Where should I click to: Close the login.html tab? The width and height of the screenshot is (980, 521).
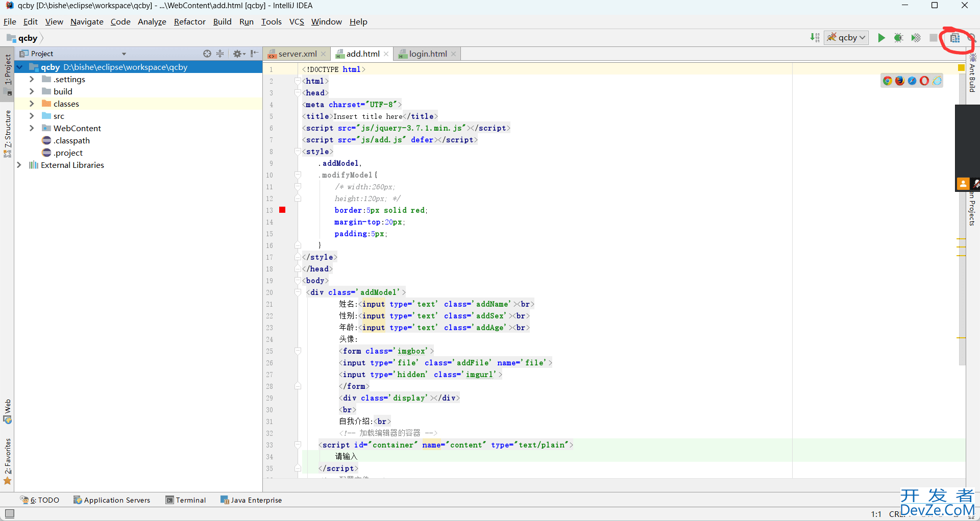coord(453,54)
